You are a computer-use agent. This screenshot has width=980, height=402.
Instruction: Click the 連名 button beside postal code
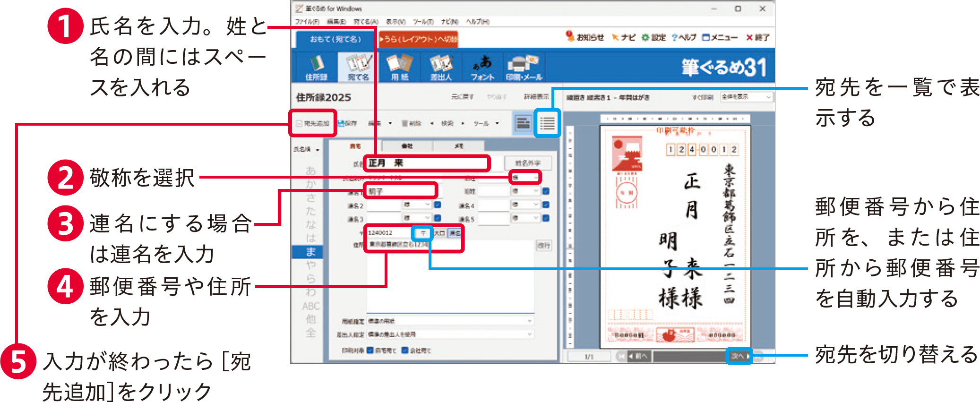point(455,233)
